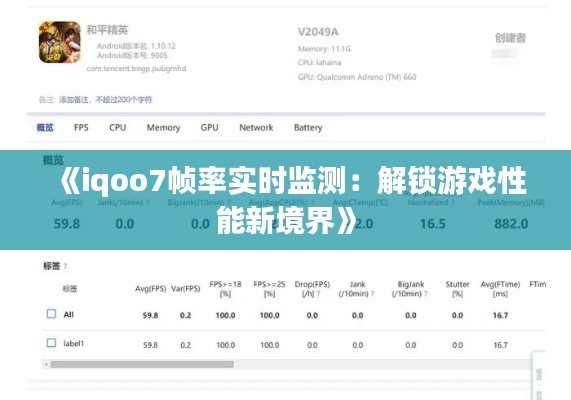Click the 16.5 Normalized value

[433, 224]
